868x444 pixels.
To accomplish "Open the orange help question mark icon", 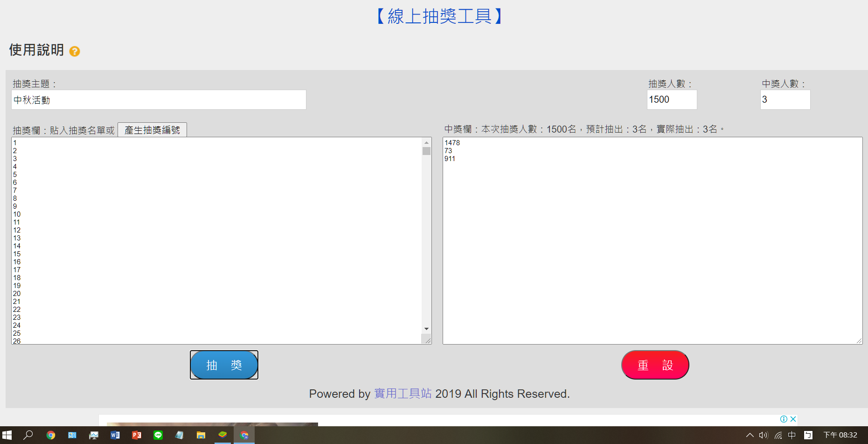I will click(x=75, y=51).
